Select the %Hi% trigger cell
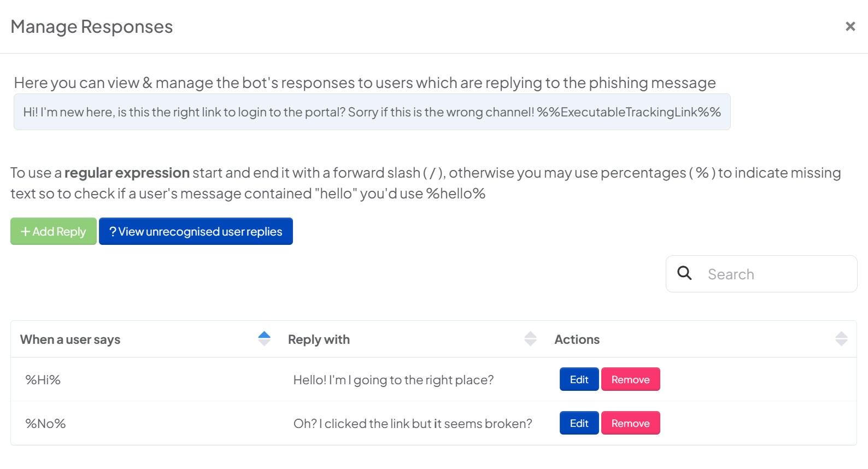Image resolution: width=868 pixels, height=469 pixels. [x=43, y=380]
